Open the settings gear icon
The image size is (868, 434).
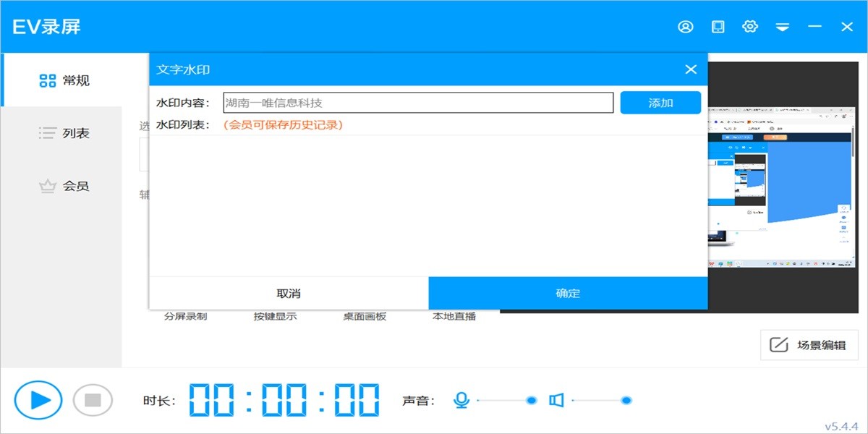(750, 26)
